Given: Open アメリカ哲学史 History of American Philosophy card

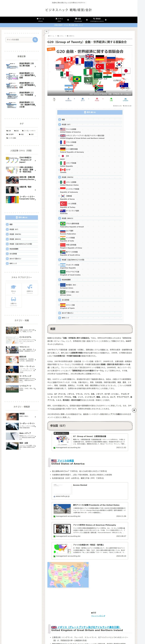Looking at the screenshot, I should [90, 531].
